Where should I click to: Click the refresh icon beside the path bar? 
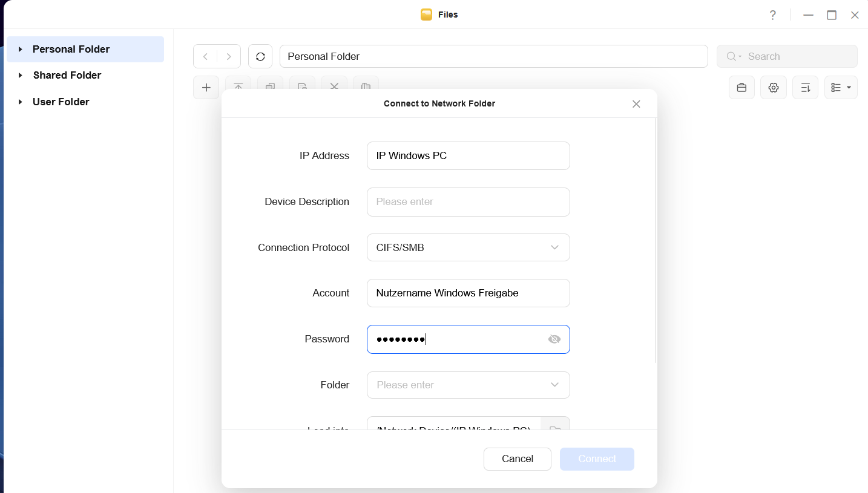tap(260, 56)
